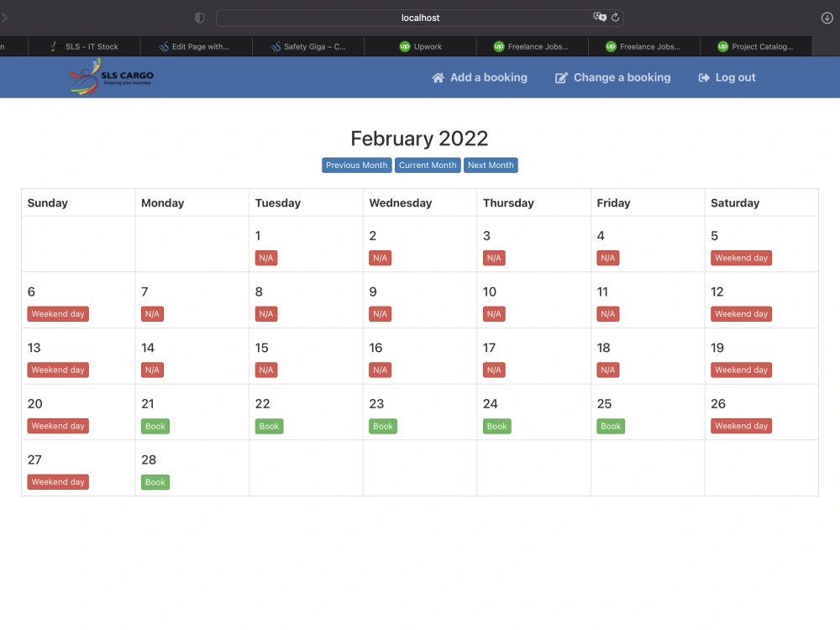Click the N/A badge on February 16
Screen dimensions: 840x630
(381, 370)
